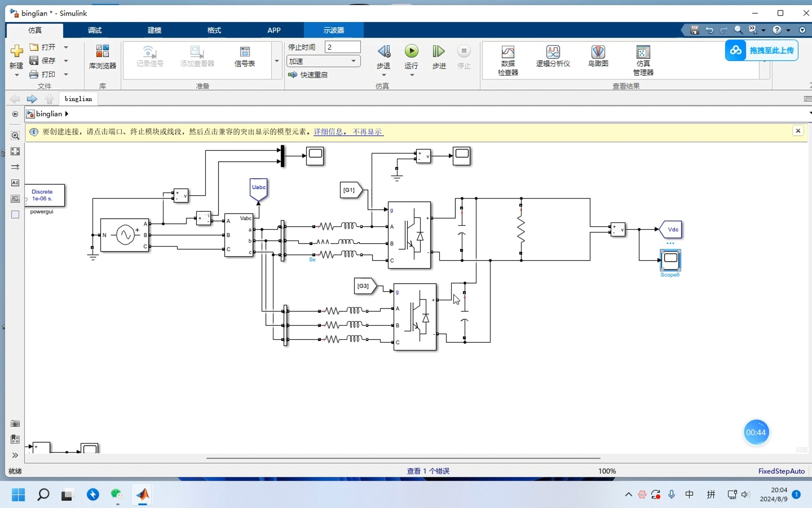This screenshot has height=508, width=812.
Task: Click the taskbar search icon
Action: (x=43, y=495)
